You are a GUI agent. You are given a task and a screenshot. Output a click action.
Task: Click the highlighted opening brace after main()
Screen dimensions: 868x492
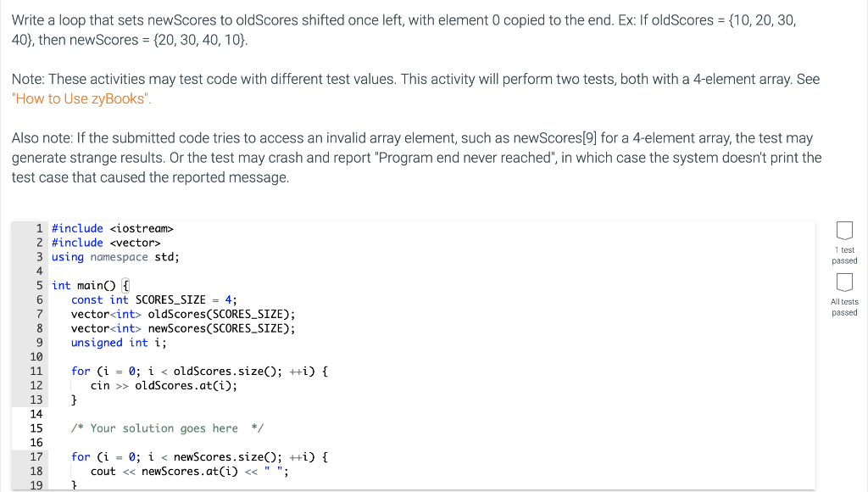125,285
